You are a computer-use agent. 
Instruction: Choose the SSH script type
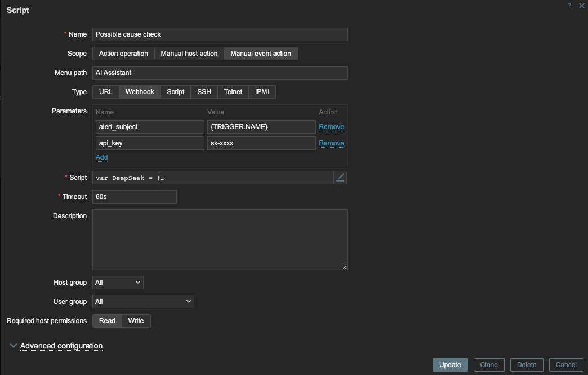tap(204, 92)
